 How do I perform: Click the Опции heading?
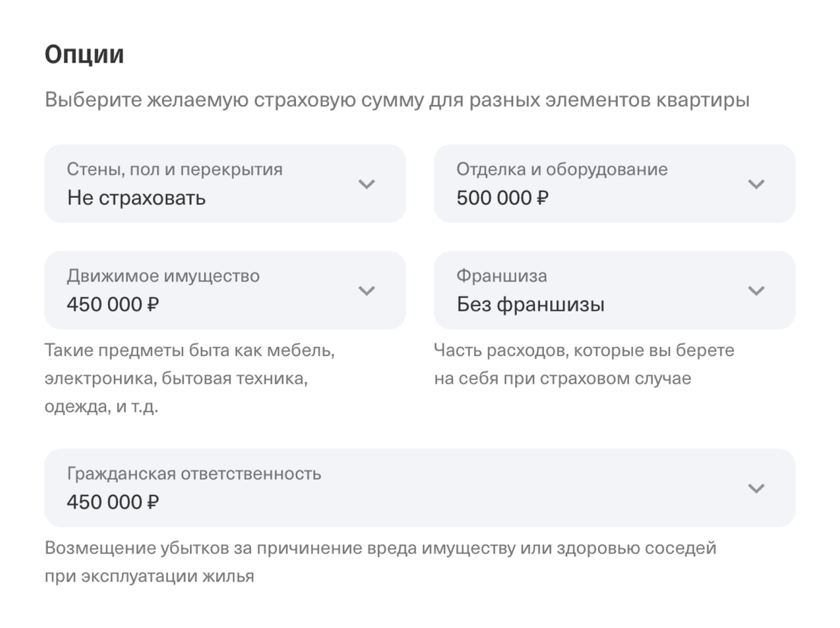click(84, 55)
